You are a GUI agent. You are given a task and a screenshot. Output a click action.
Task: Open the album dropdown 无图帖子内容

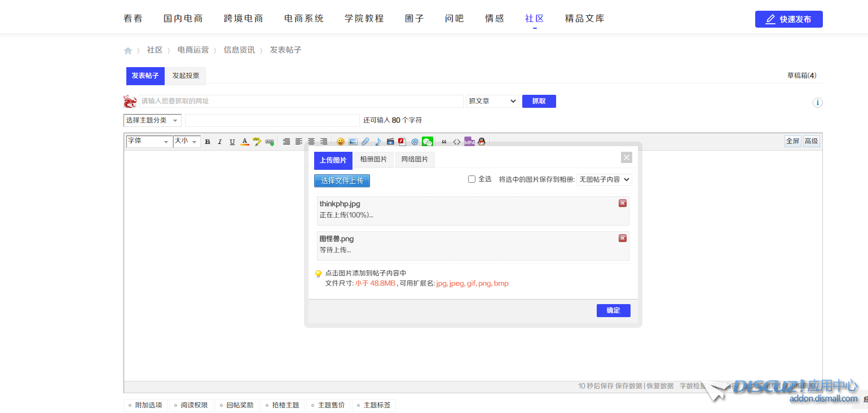pos(604,179)
